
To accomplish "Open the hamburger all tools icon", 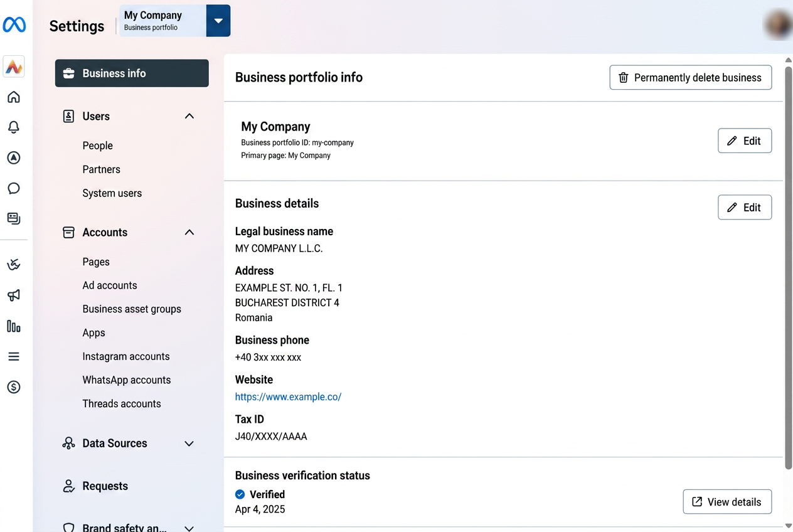I will click(14, 356).
